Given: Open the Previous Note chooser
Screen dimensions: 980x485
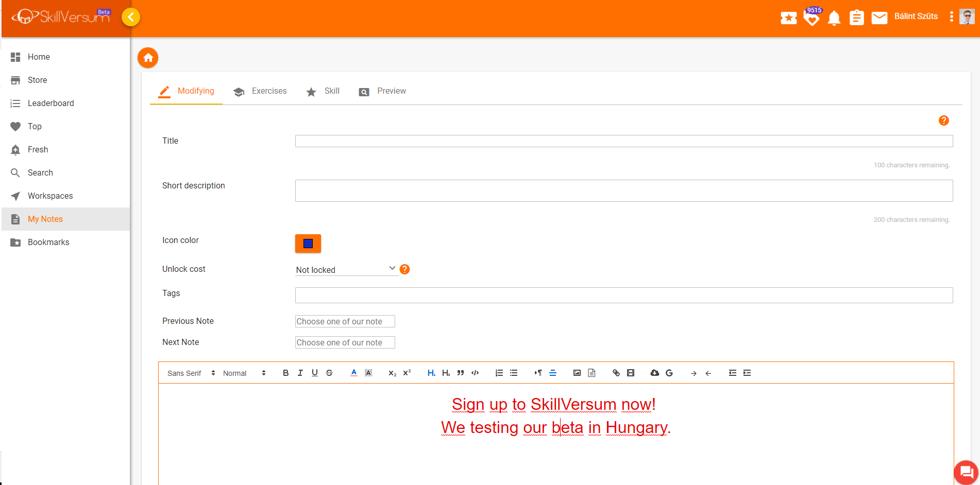Looking at the screenshot, I should click(345, 321).
